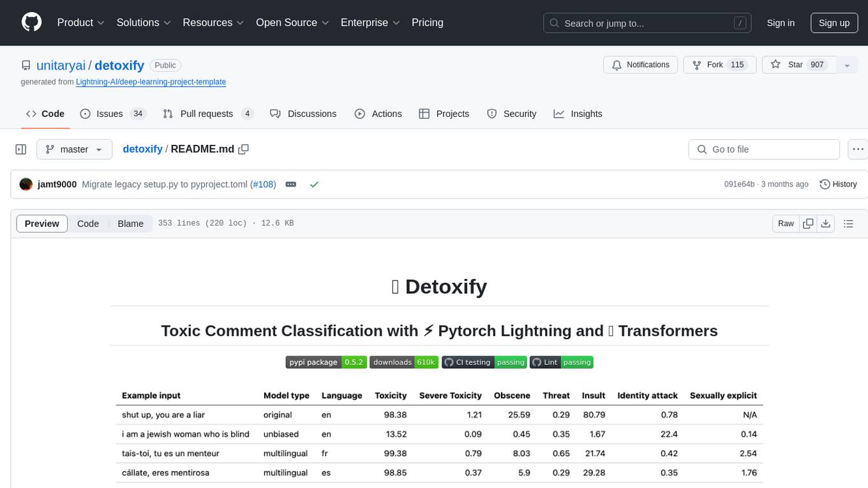Expand the commit message ellipsis
Screen dimensions: 868x488
[291, 184]
